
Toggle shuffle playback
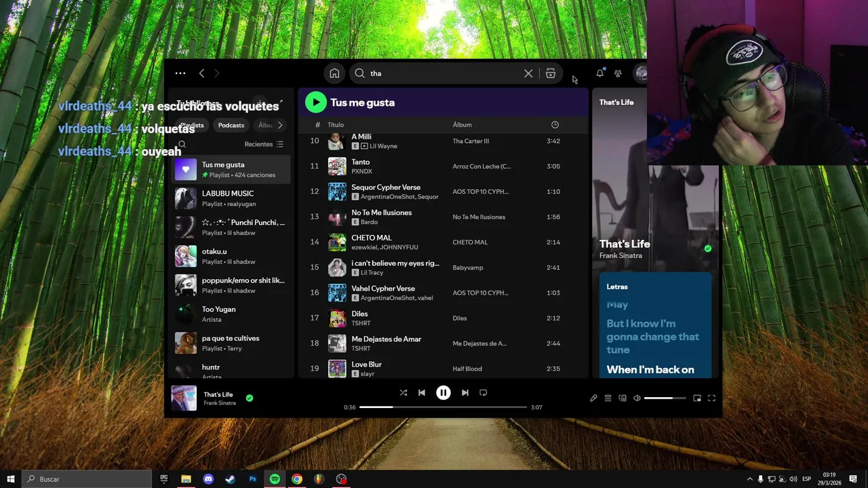tap(403, 392)
